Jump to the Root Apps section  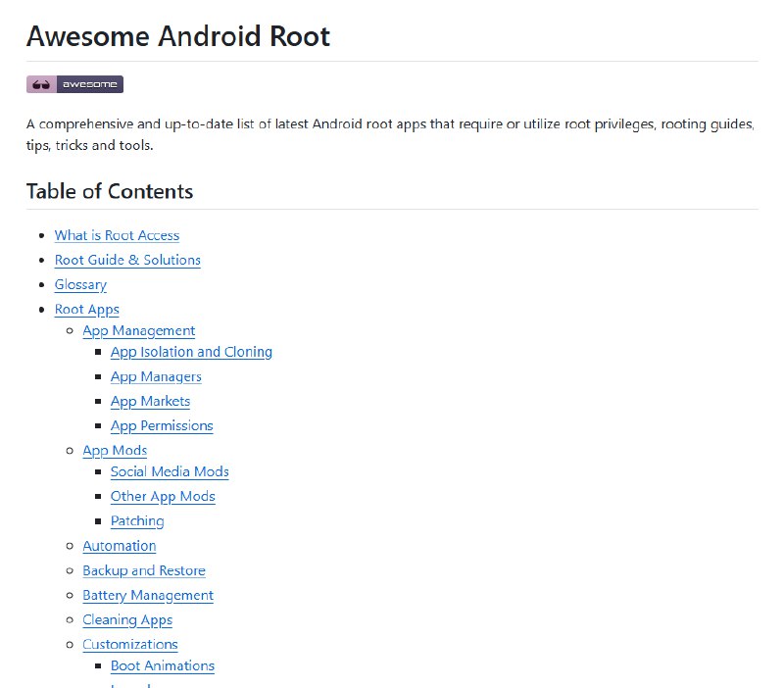click(87, 310)
